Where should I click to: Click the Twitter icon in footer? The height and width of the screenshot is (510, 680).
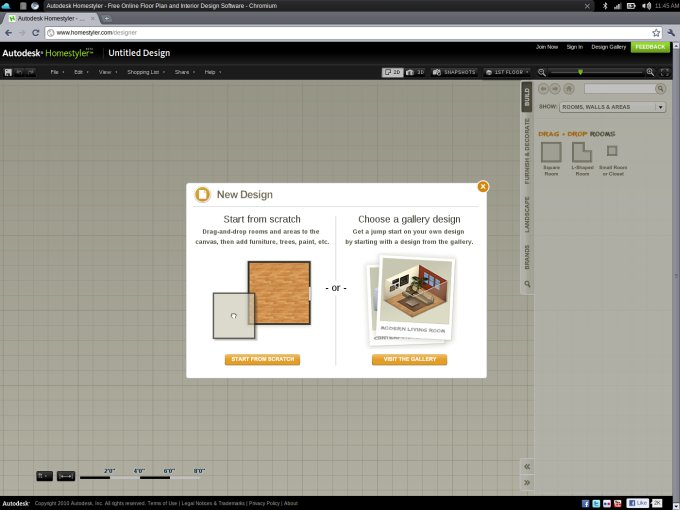click(596, 503)
